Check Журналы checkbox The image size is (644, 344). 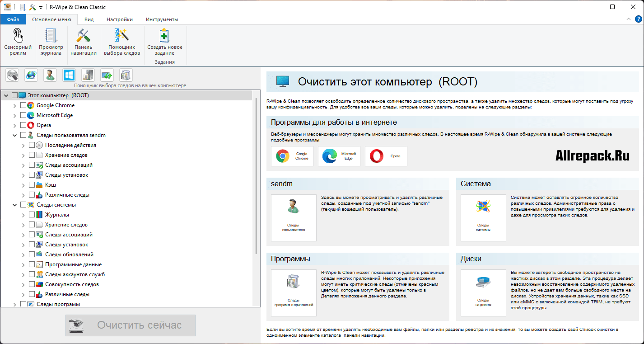pyautogui.click(x=32, y=215)
